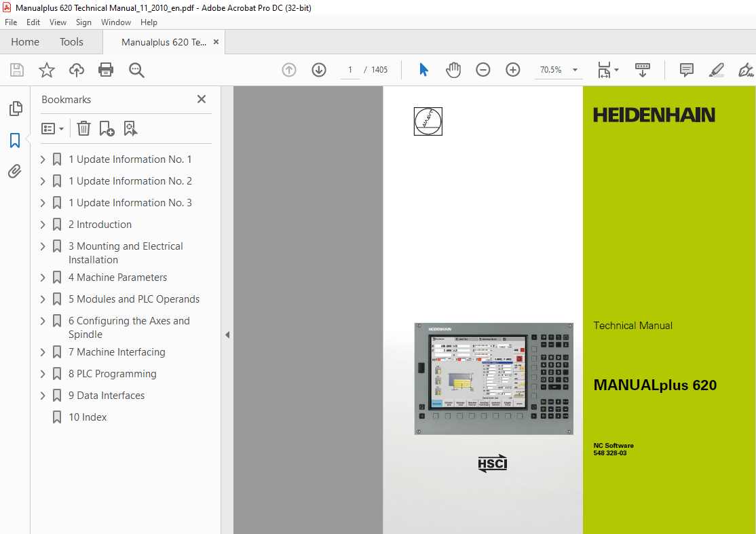
Task: Expand 8 PLC Programming bookmark
Action: (x=43, y=374)
